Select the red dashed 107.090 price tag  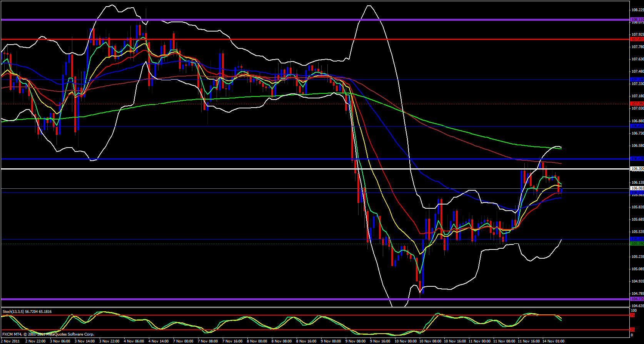coord(637,103)
